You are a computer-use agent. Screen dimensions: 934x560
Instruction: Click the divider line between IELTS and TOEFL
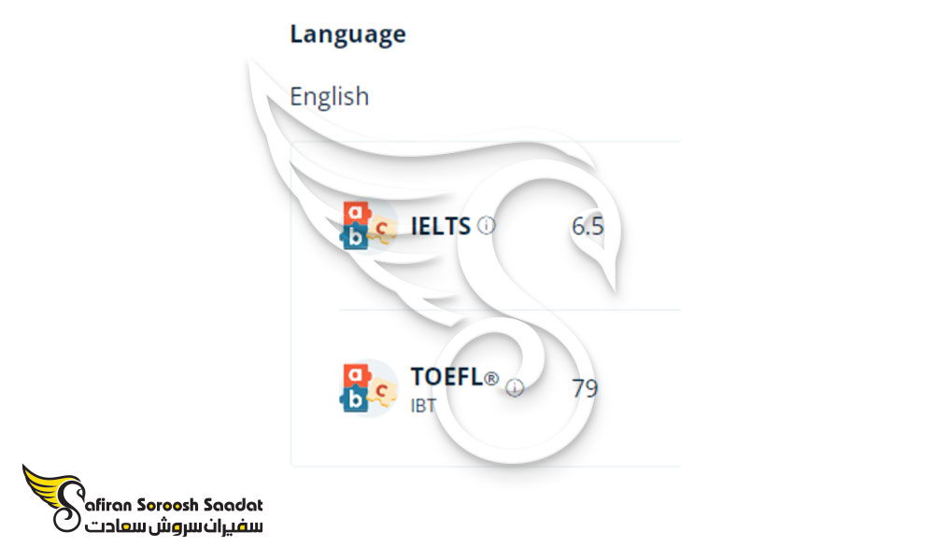(x=510, y=310)
